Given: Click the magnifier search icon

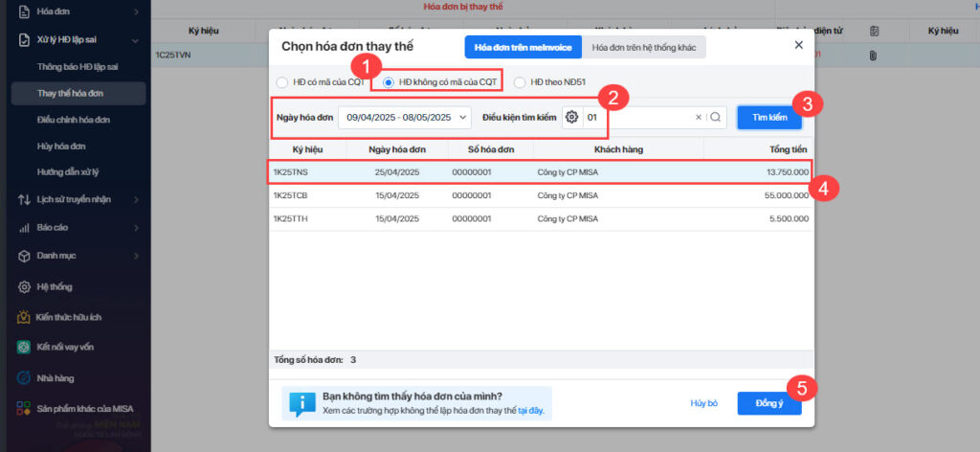Looking at the screenshot, I should pyautogui.click(x=716, y=117).
